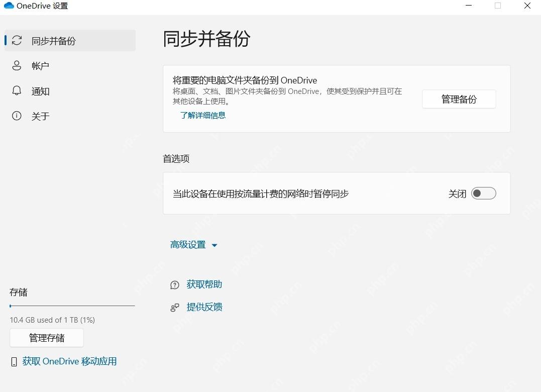Click the 首选项 section heading
The height and width of the screenshot is (392, 541).
[176, 159]
